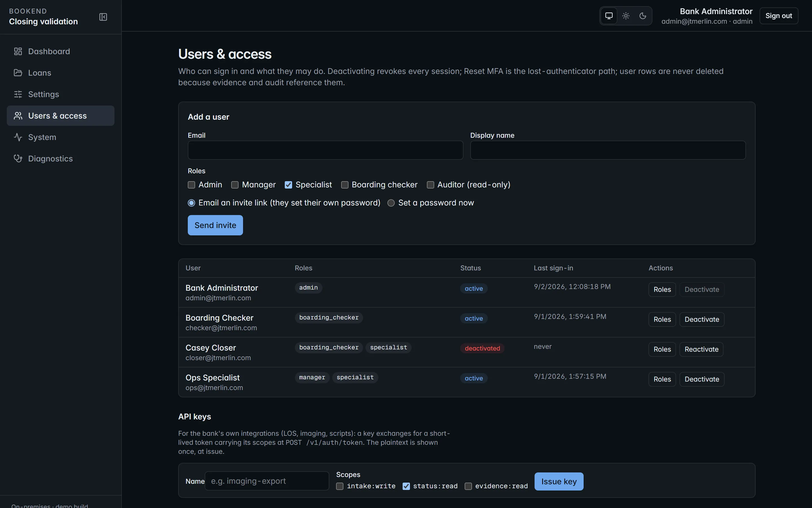Open Dashboard in sidebar

click(x=60, y=51)
